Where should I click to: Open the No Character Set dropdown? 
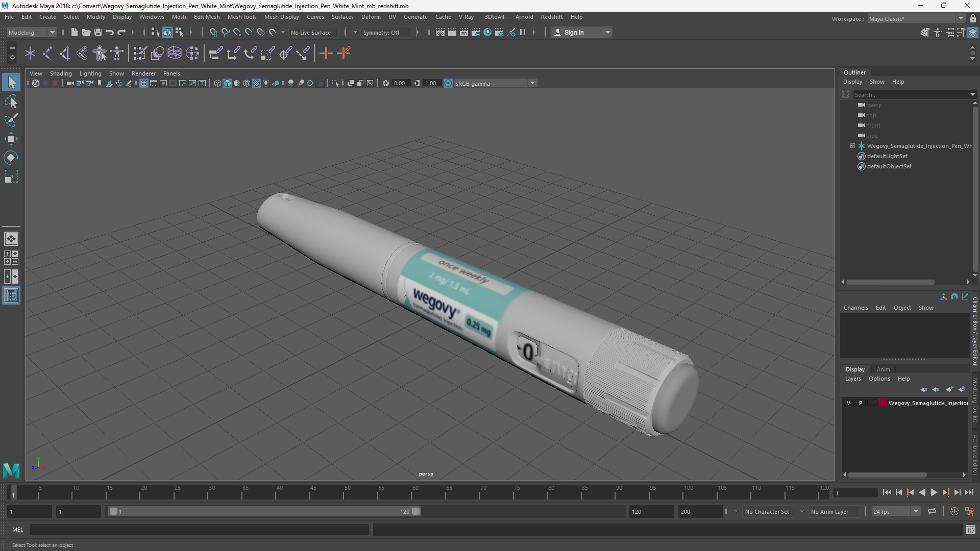767,511
